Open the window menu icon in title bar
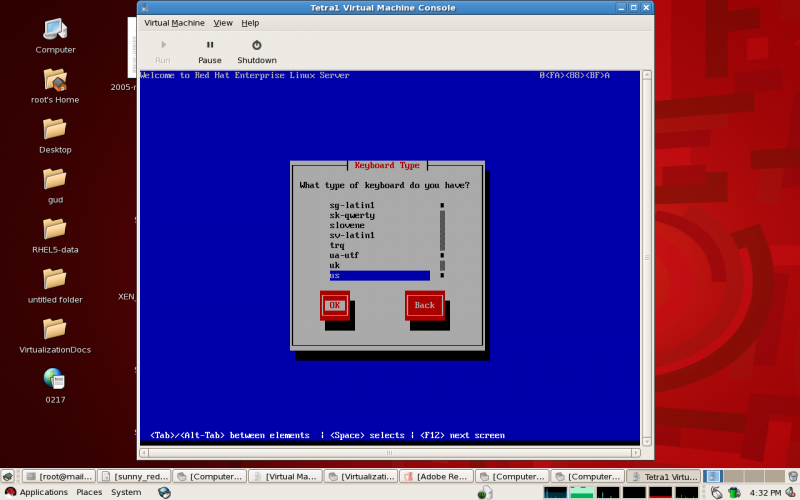 coord(145,8)
